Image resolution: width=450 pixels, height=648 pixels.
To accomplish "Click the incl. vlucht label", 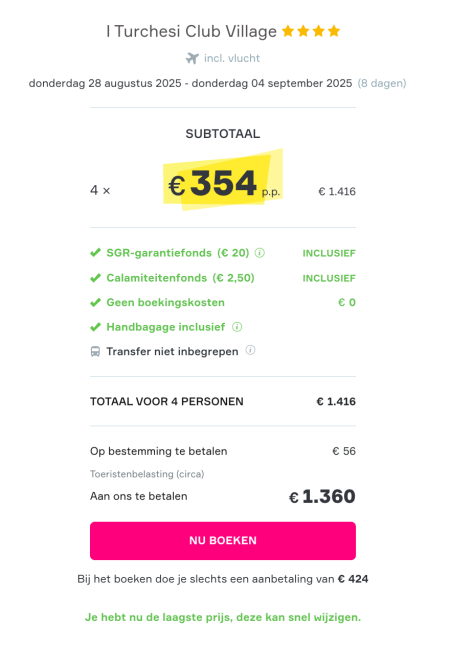I will pos(232,58).
